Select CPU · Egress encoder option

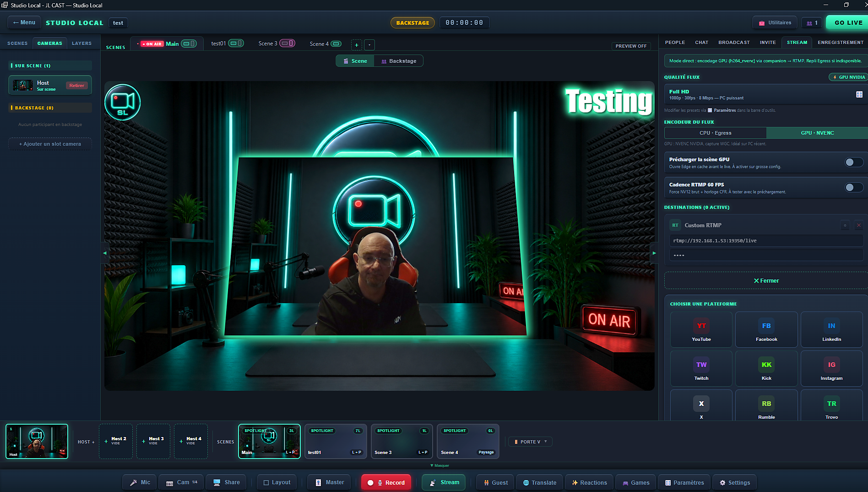coord(715,133)
